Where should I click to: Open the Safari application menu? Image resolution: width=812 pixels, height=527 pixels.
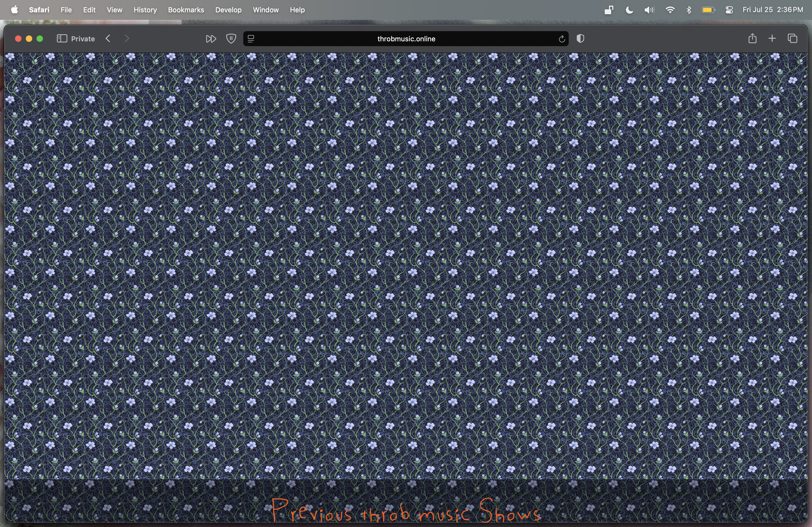click(x=39, y=10)
